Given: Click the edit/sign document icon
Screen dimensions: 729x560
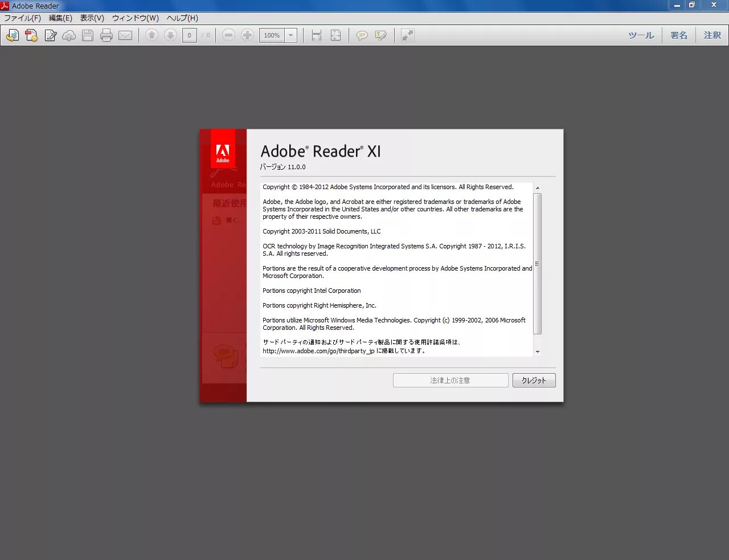Looking at the screenshot, I should point(51,35).
